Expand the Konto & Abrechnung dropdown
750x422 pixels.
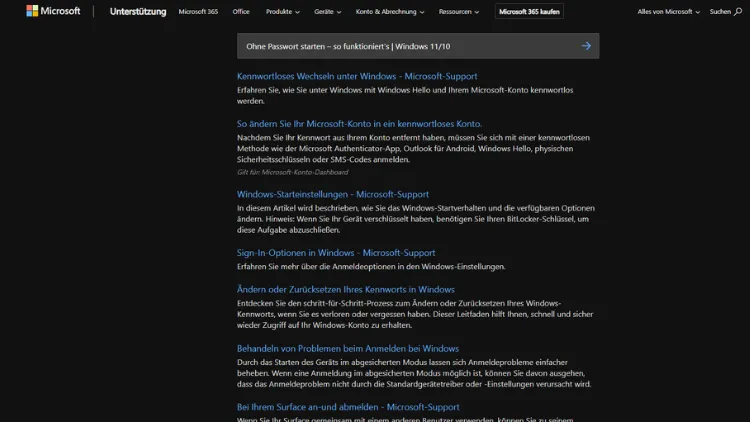(x=390, y=11)
